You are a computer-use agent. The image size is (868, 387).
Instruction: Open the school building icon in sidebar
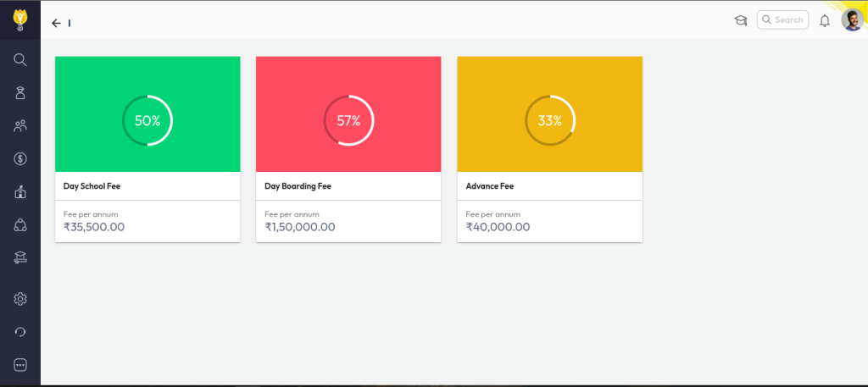[20, 192]
